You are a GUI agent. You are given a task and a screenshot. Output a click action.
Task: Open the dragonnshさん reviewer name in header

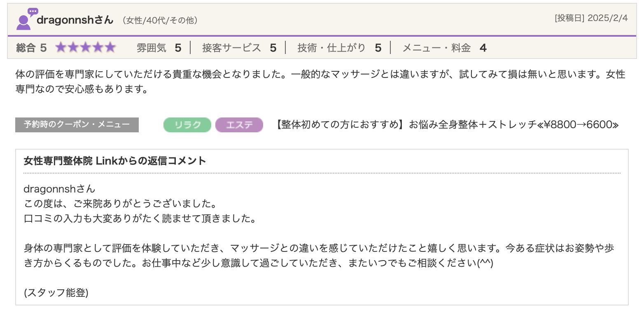[75, 20]
